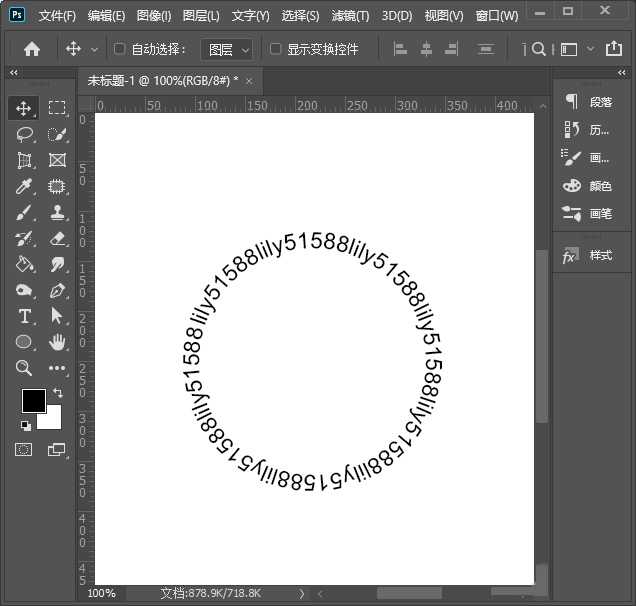Select the Eyedropper tool
The image size is (636, 606).
tap(25, 186)
